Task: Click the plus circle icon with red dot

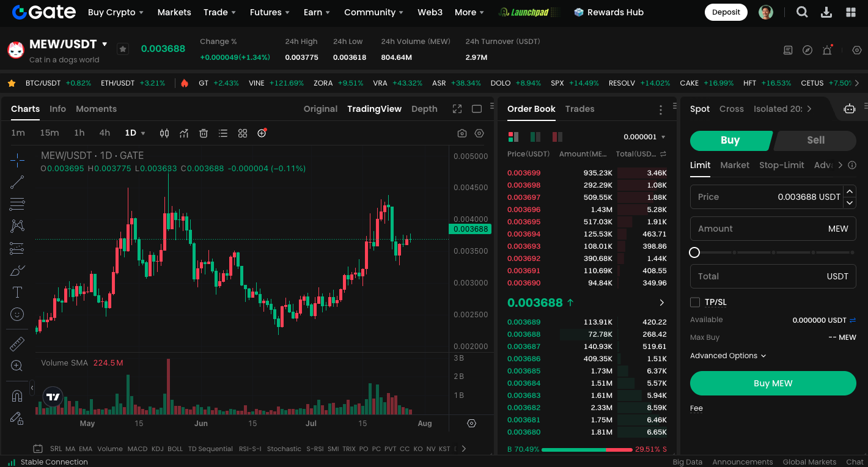Action: coord(262,133)
